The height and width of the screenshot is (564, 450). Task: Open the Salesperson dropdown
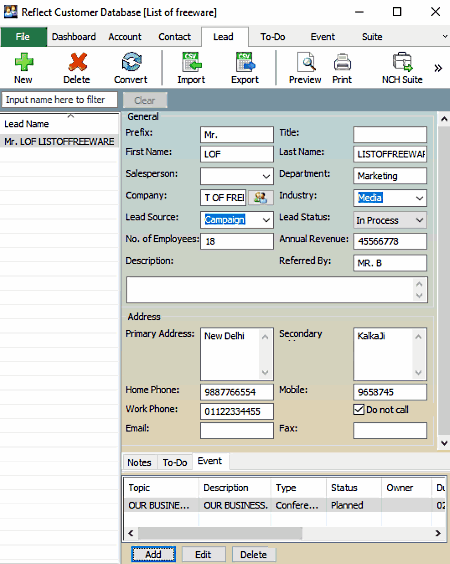coord(266,176)
